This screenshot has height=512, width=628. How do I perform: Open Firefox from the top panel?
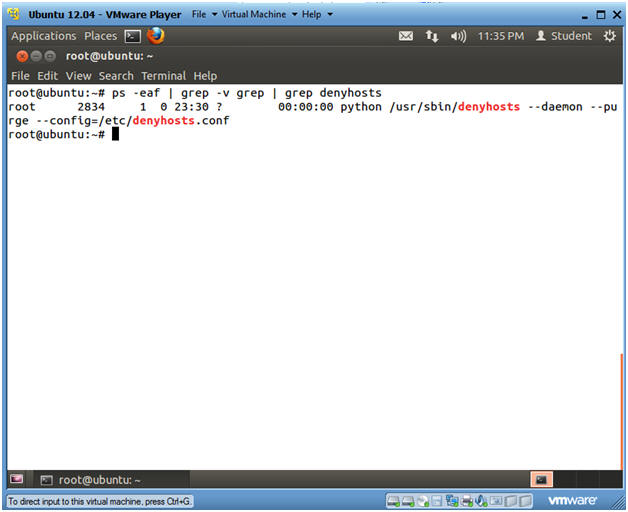coord(155,36)
